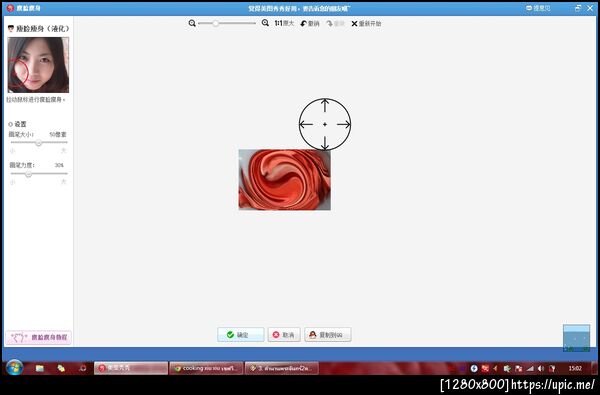Image resolution: width=600 pixels, height=395 pixels.
Task: Click the red pinned taskbar icon
Action: [x=83, y=368]
